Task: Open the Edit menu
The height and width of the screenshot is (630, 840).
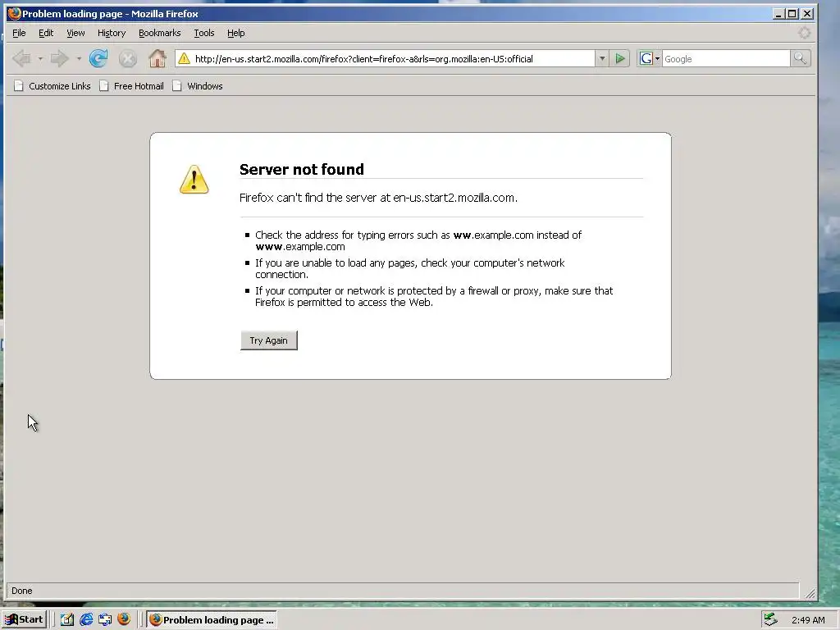Action: (46, 33)
